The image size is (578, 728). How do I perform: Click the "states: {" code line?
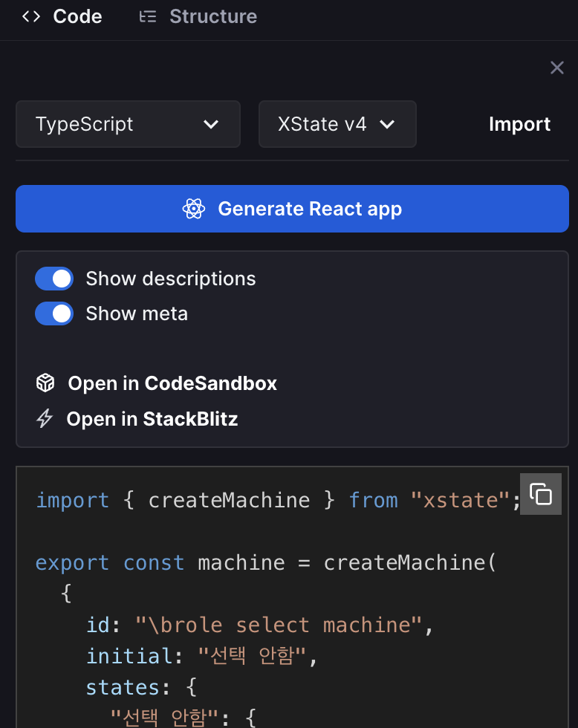click(x=142, y=687)
